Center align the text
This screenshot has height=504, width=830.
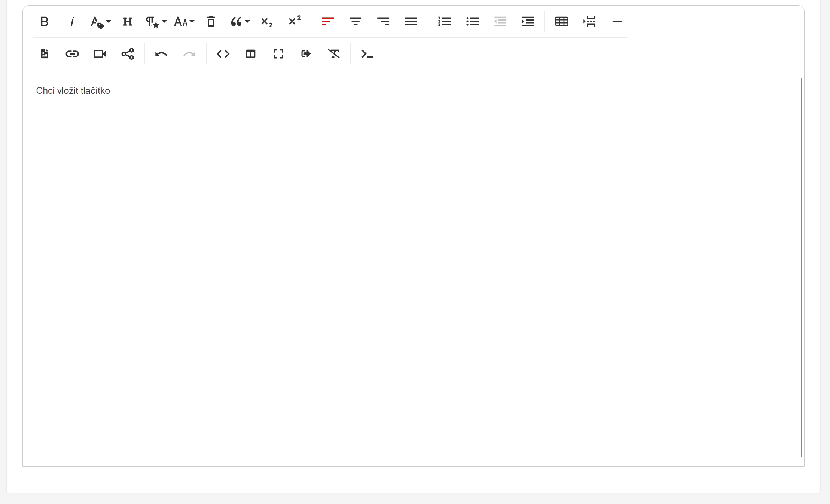pos(355,22)
